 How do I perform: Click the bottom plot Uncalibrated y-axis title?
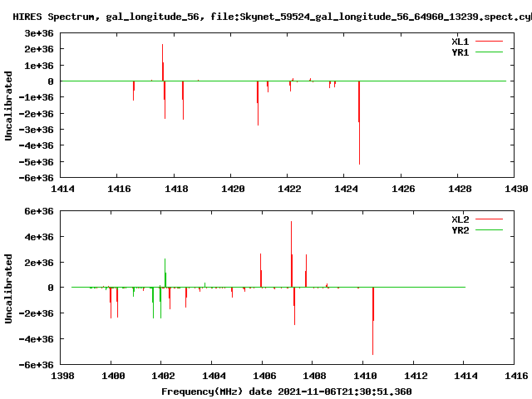[8, 288]
